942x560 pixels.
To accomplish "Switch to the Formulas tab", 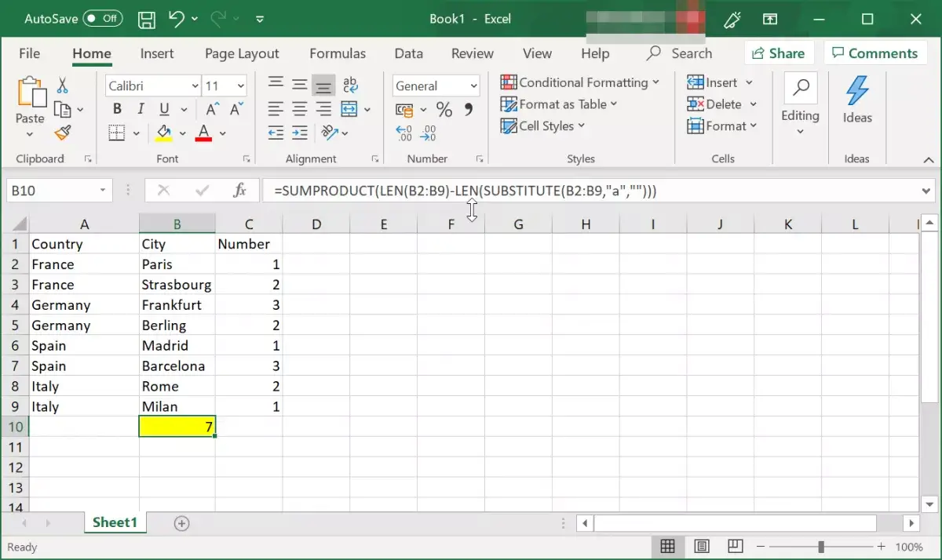I will coord(338,53).
